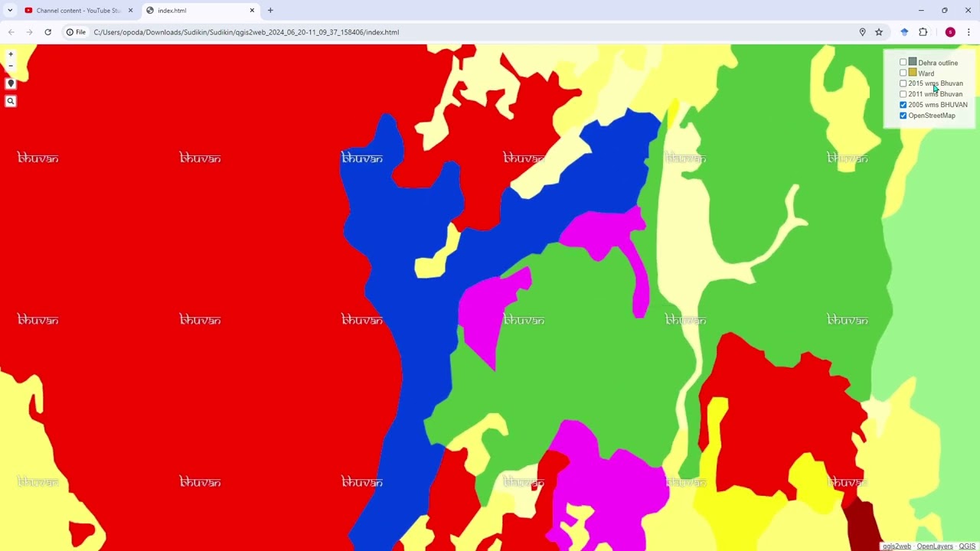
Task: Click the yellow Ward legend swatch
Action: click(913, 73)
